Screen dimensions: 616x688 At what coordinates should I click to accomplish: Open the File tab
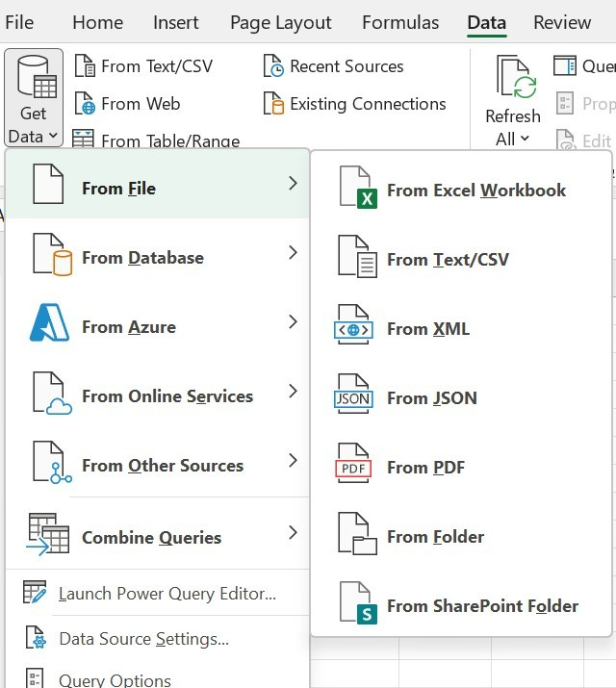(19, 22)
